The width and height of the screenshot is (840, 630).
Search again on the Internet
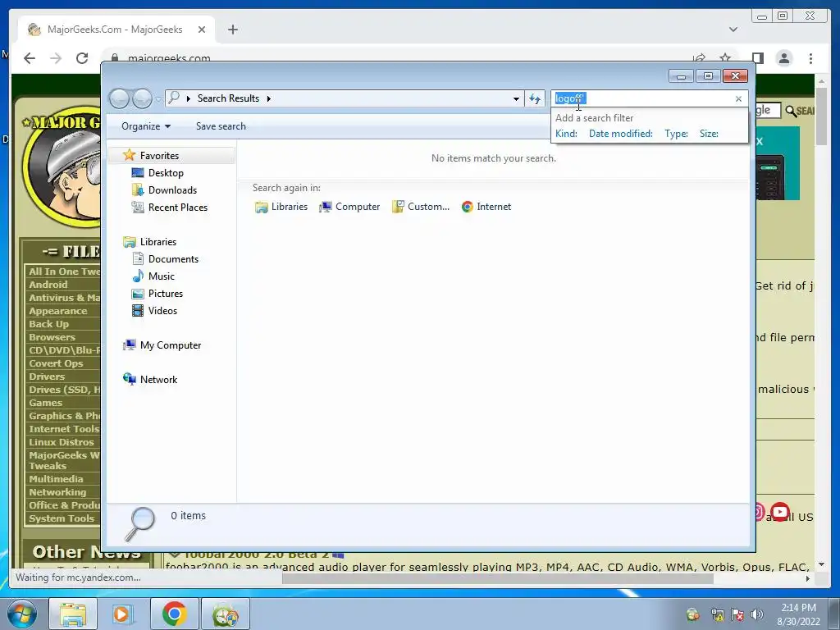point(486,207)
